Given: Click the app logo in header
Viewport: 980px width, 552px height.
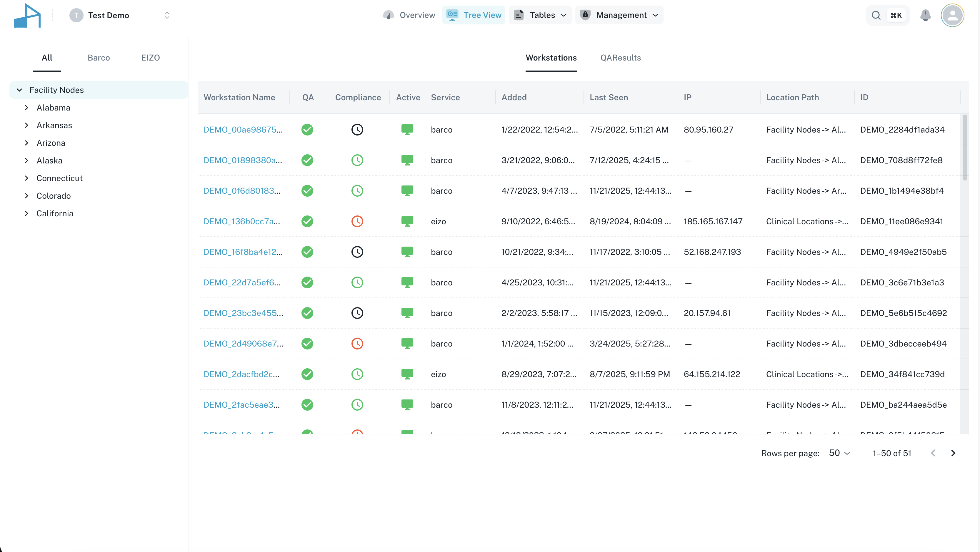Looking at the screenshot, I should point(27,15).
